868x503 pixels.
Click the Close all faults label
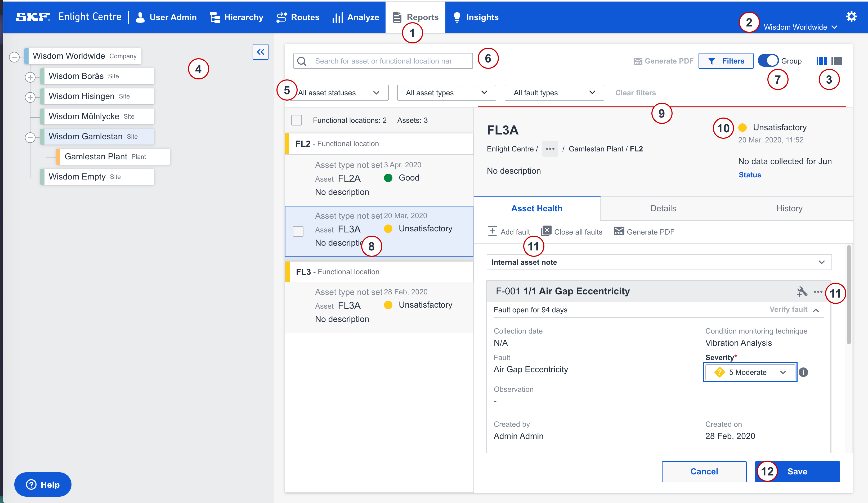pos(578,232)
